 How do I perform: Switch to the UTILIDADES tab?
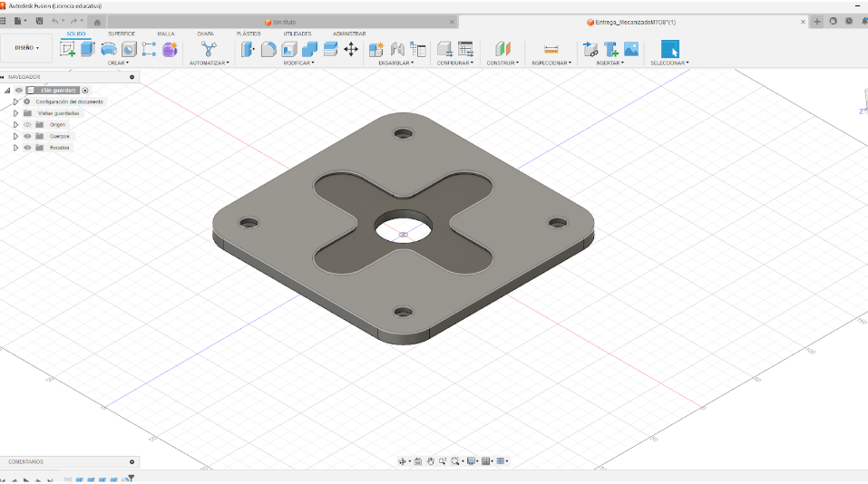pos(297,34)
